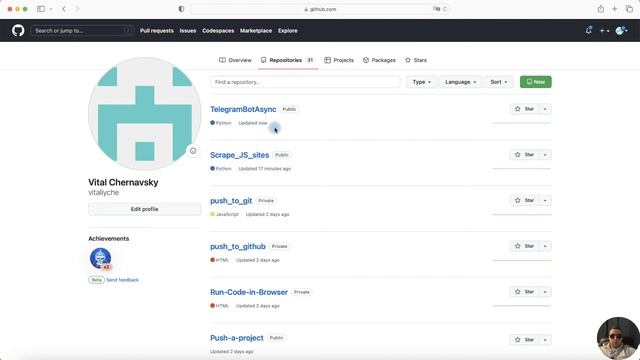The width and height of the screenshot is (640, 360).
Task: Click the large profile avatar image
Action: pyautogui.click(x=144, y=113)
